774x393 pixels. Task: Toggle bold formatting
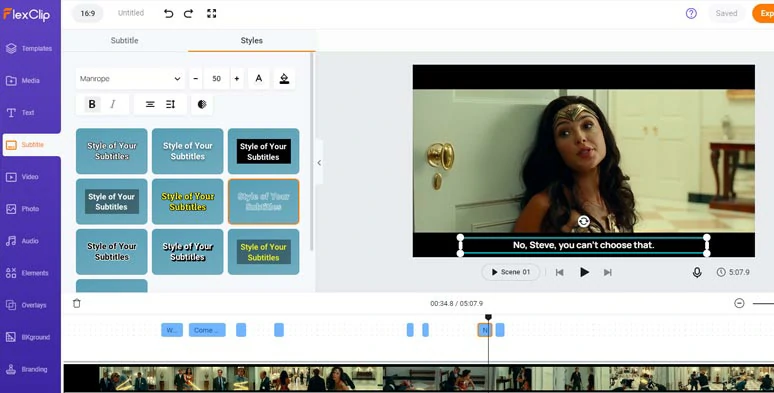(x=92, y=104)
